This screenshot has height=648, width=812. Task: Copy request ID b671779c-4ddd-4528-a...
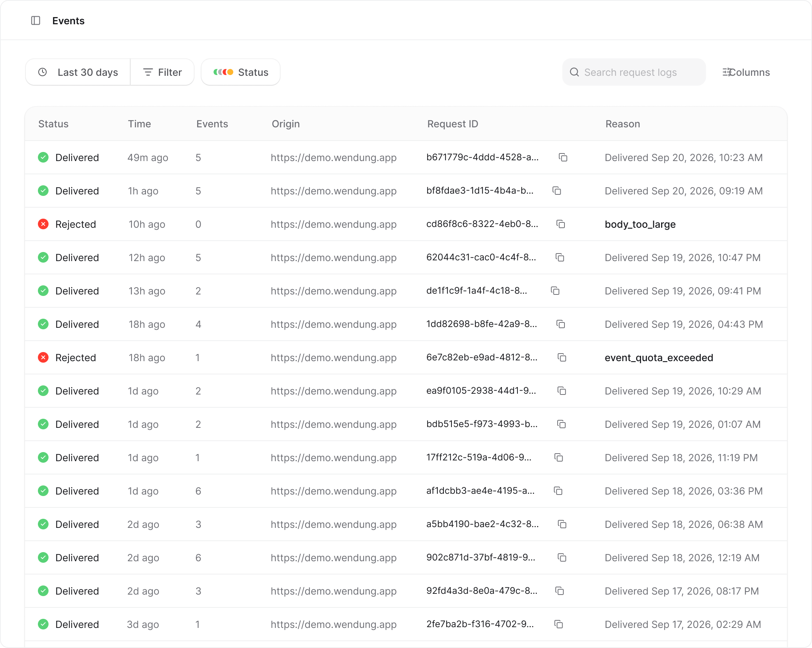[x=563, y=157]
